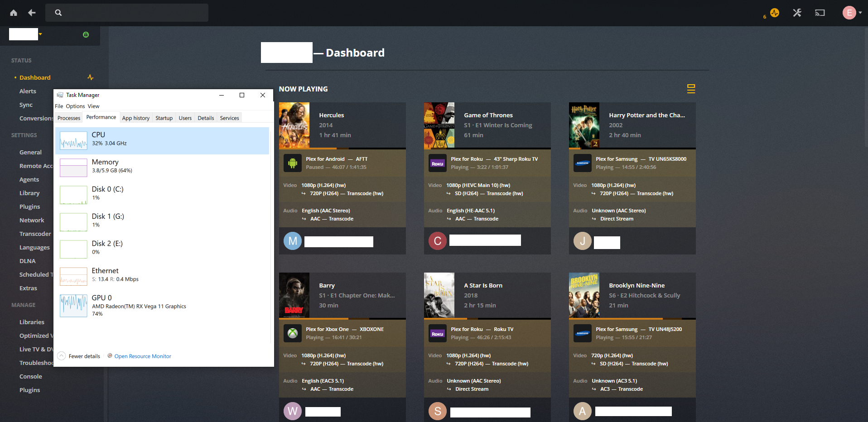Open account menu dropdown caret
Image resolution: width=868 pixels, height=422 pixels.
[x=860, y=13]
